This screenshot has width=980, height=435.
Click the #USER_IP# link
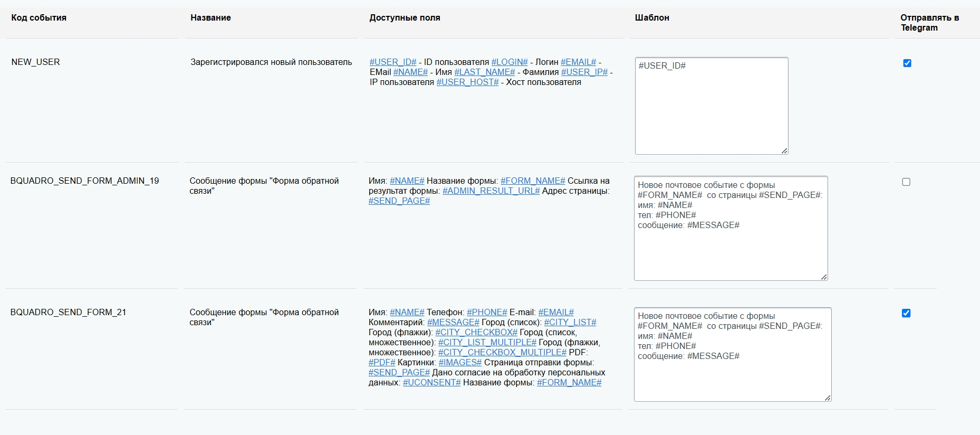(584, 72)
